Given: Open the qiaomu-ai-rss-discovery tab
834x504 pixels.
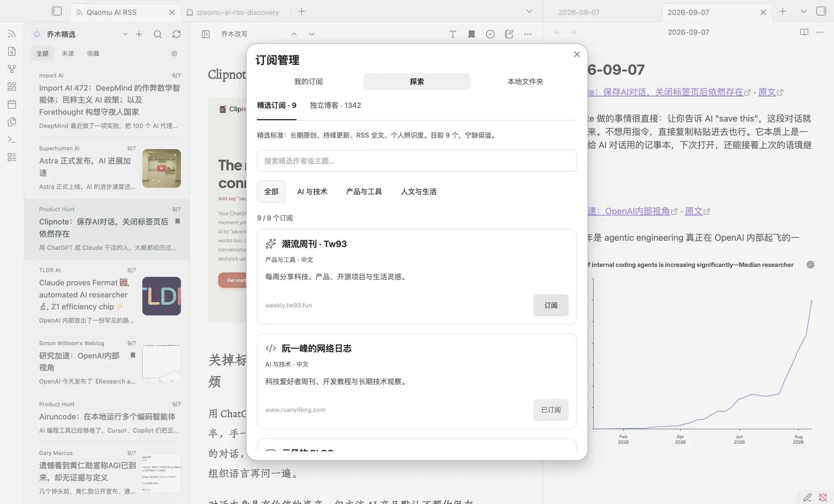Looking at the screenshot, I should point(238,12).
